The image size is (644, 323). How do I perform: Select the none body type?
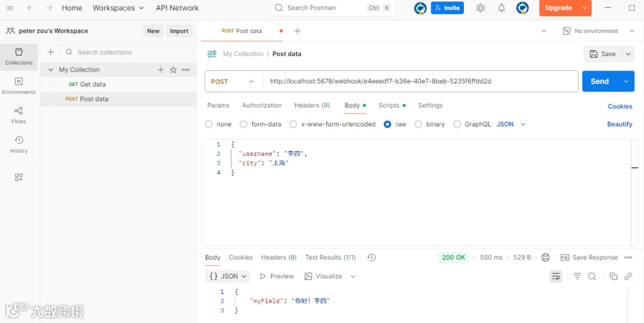[x=209, y=124]
